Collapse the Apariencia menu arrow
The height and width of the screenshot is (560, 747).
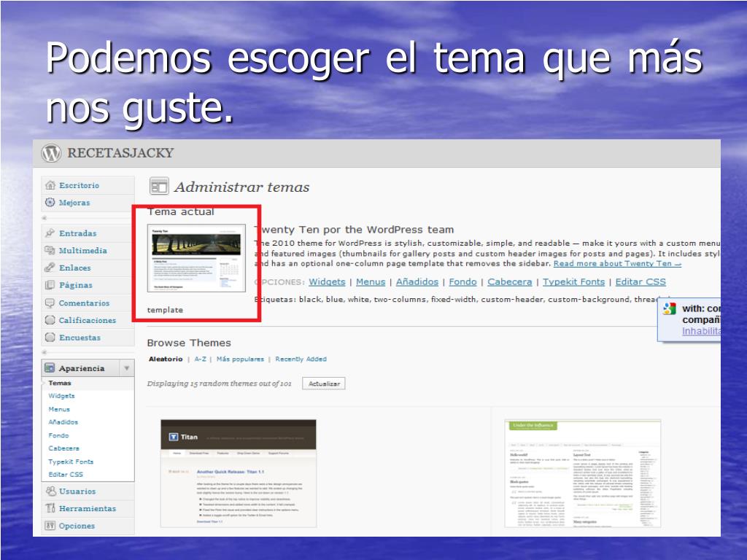(x=127, y=368)
